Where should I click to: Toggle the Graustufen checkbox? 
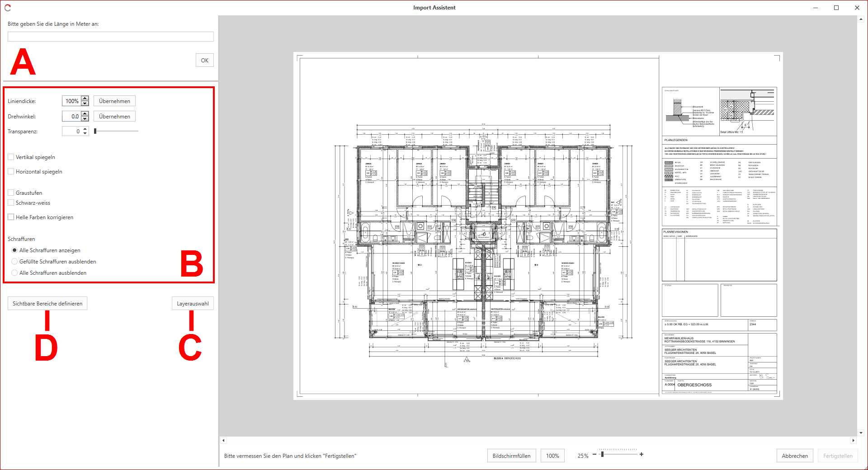pyautogui.click(x=11, y=193)
